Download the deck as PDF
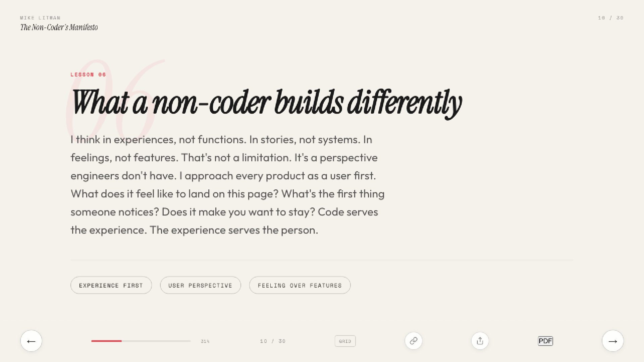Viewport: 644px width, 362px height. click(545, 341)
